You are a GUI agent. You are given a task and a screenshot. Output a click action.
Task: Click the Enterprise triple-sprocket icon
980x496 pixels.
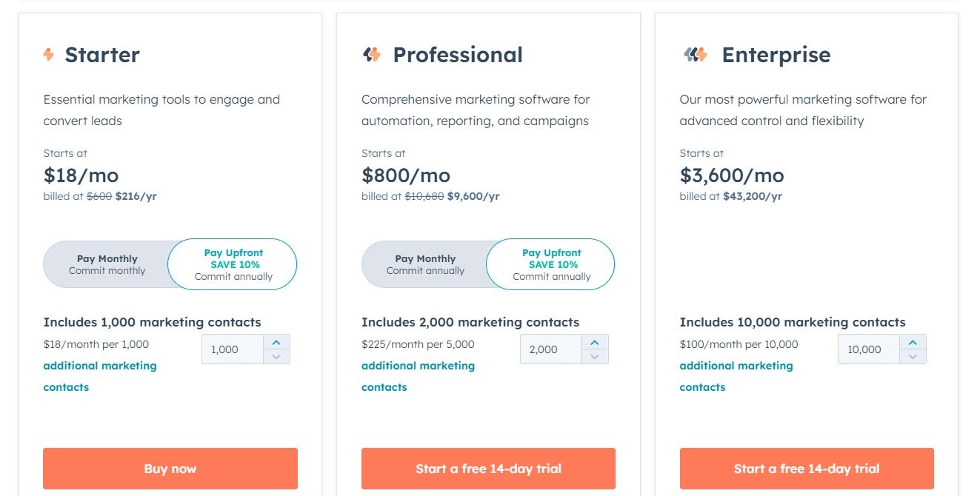695,54
